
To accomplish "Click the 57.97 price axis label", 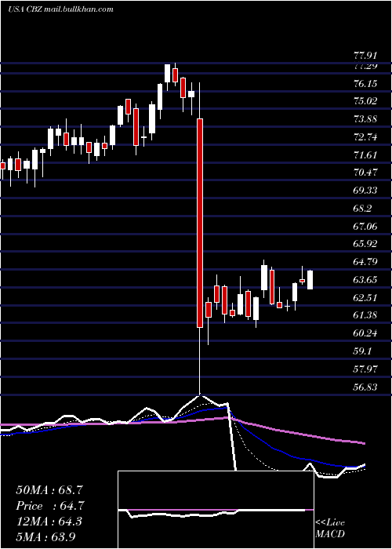I will (x=365, y=369).
